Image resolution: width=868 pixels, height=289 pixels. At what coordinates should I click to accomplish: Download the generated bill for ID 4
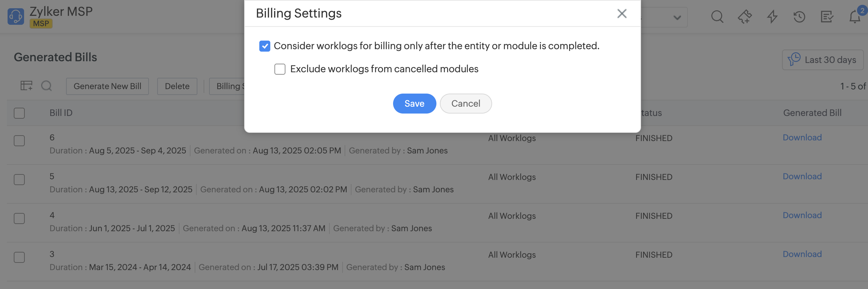point(802,215)
